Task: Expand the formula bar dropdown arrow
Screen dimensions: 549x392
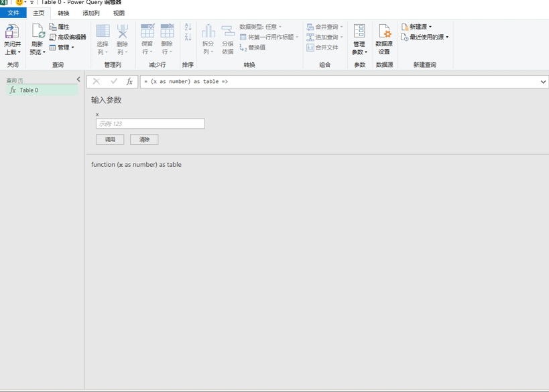Action: pyautogui.click(x=543, y=82)
